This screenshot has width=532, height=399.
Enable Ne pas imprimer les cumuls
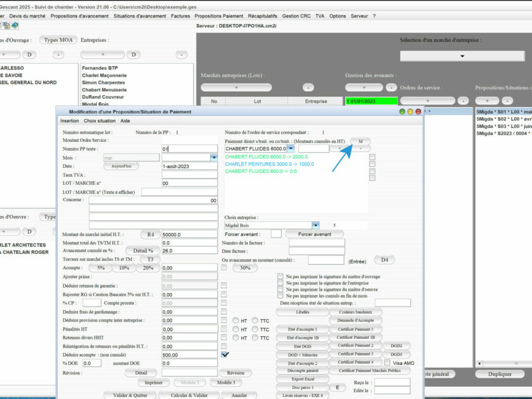[280, 296]
